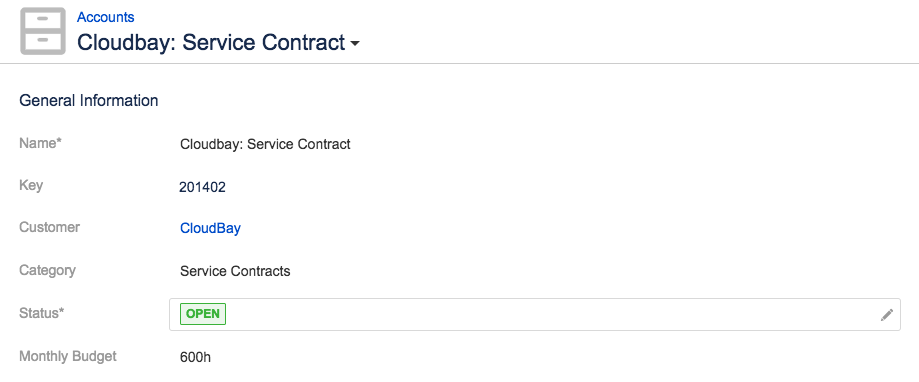The height and width of the screenshot is (382, 919).
Task: Click the Status* field label
Action: [42, 313]
